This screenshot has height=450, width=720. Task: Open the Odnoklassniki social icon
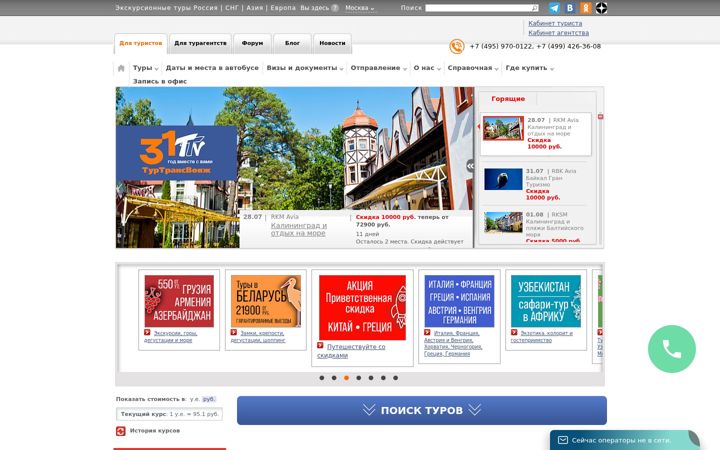coord(585,8)
